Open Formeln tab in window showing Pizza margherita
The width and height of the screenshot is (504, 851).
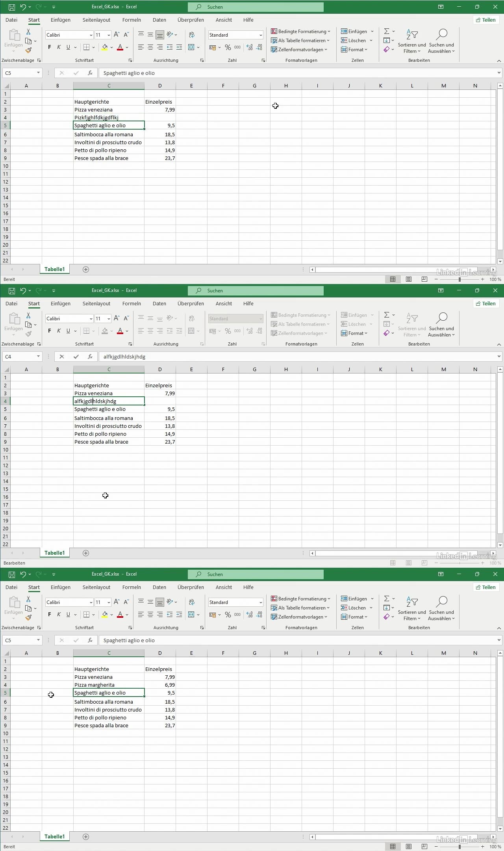(132, 587)
